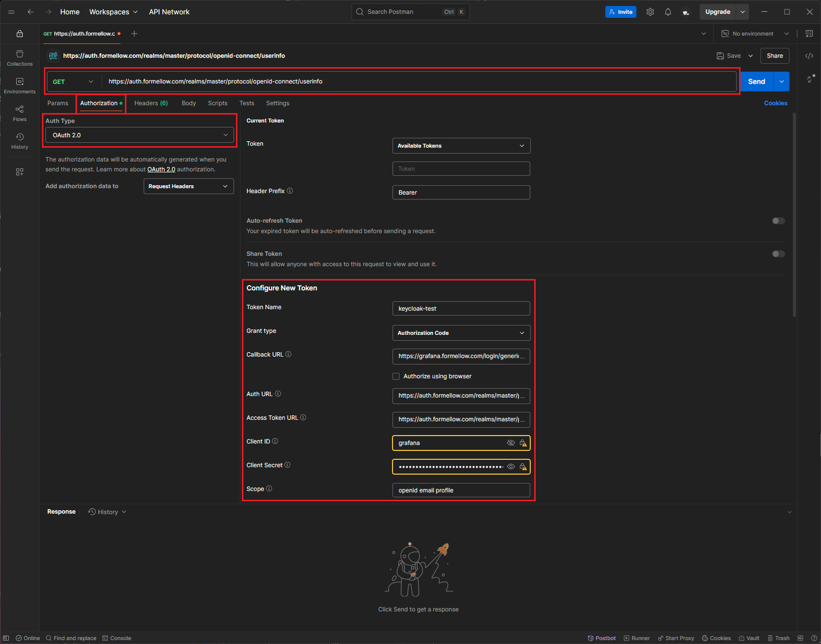The height and width of the screenshot is (644, 821).
Task: Click the Client Secret vault warning icon
Action: coord(523,467)
